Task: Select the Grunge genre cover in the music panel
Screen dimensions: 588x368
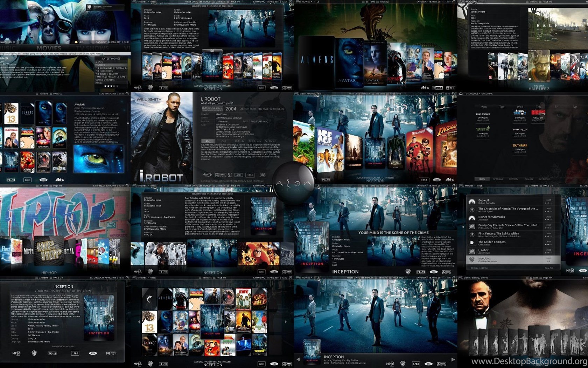Action: coord(16,252)
